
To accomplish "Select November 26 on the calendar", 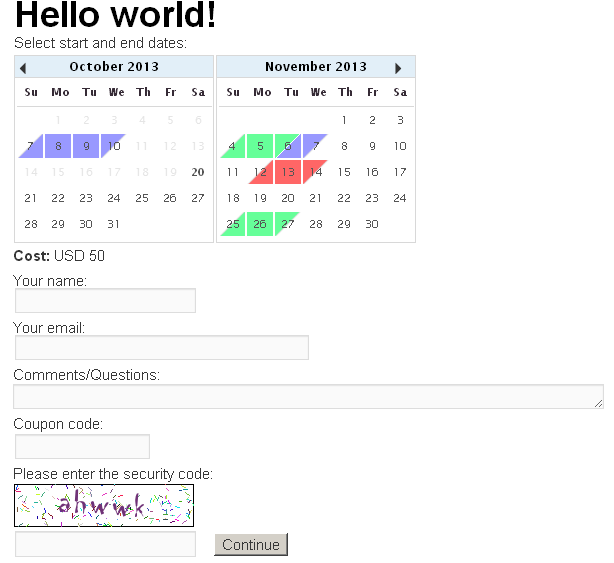I will [261, 224].
